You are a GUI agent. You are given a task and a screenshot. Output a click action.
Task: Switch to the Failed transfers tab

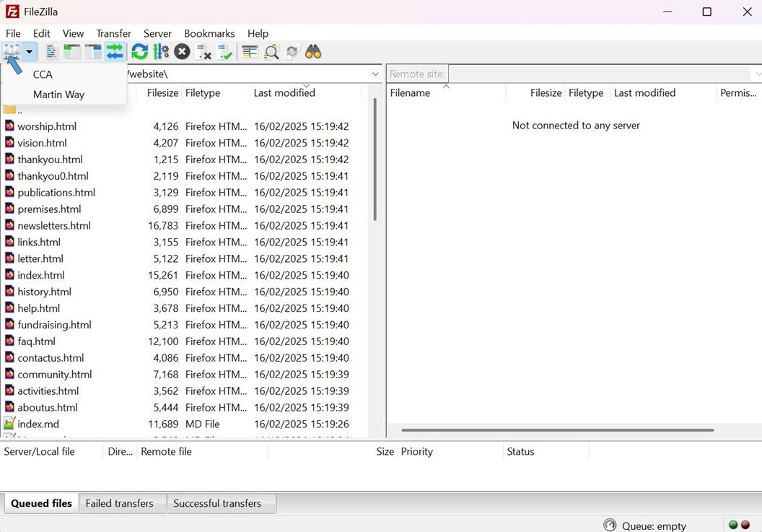pos(119,503)
